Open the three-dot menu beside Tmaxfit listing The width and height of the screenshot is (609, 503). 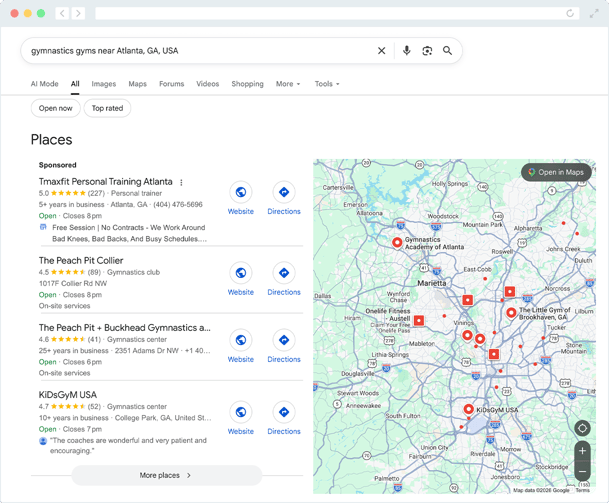tap(181, 182)
